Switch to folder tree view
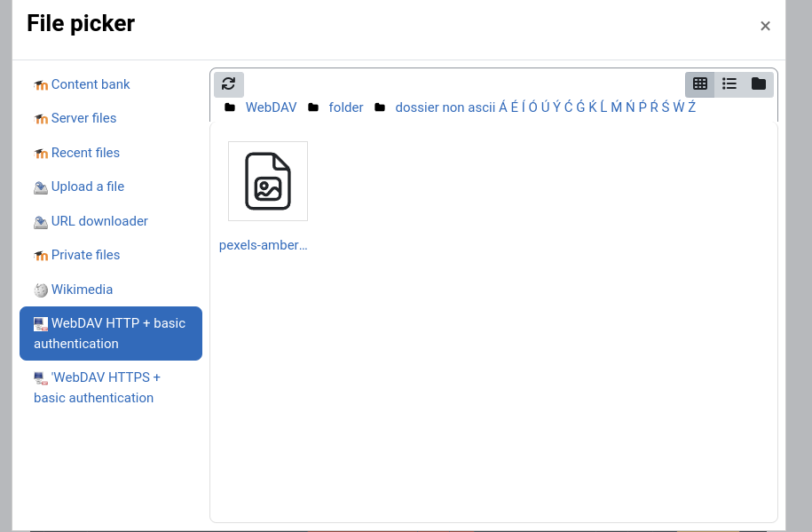812x532 pixels. point(759,84)
